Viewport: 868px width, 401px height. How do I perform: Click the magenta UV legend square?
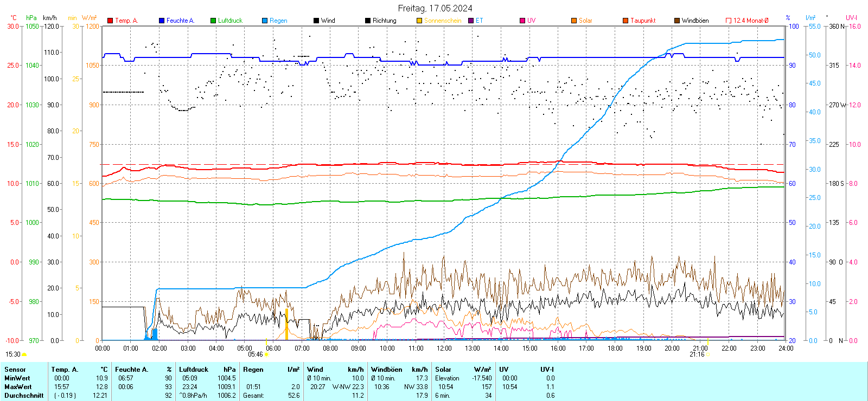pyautogui.click(x=522, y=21)
